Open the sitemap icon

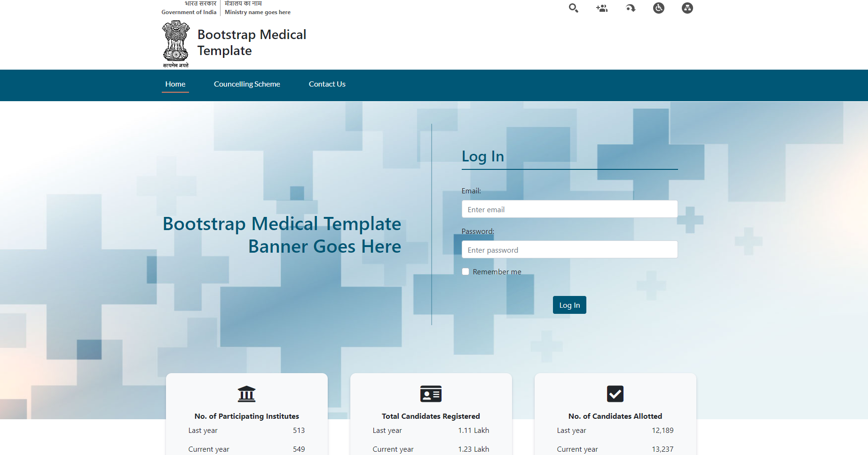[x=687, y=8]
